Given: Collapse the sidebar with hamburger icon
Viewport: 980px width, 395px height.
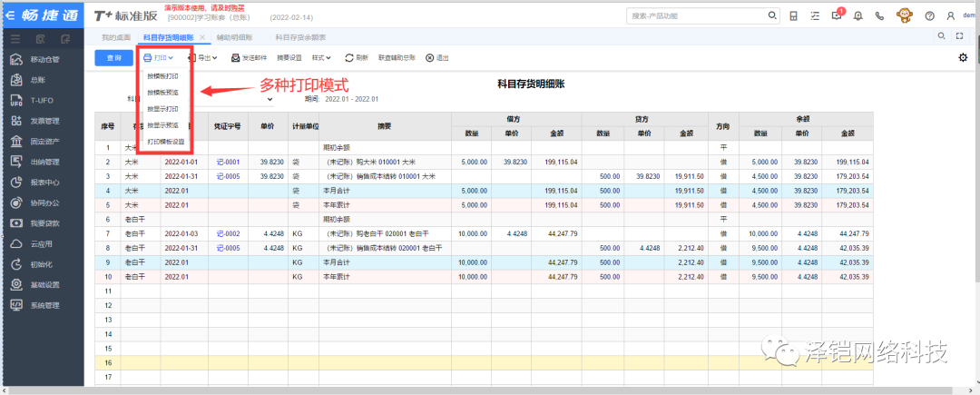Looking at the screenshot, I should click(x=15, y=38).
